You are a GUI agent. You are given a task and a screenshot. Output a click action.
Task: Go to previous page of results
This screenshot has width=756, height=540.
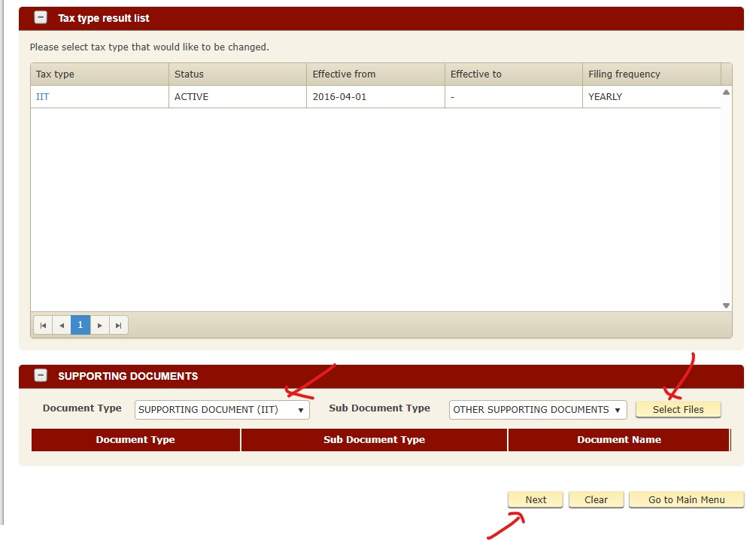click(62, 325)
